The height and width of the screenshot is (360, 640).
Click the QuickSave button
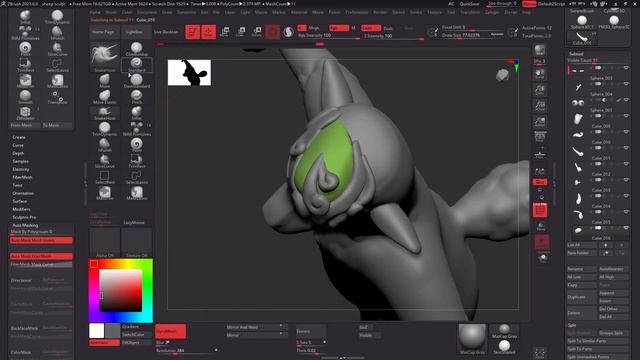tap(469, 4)
